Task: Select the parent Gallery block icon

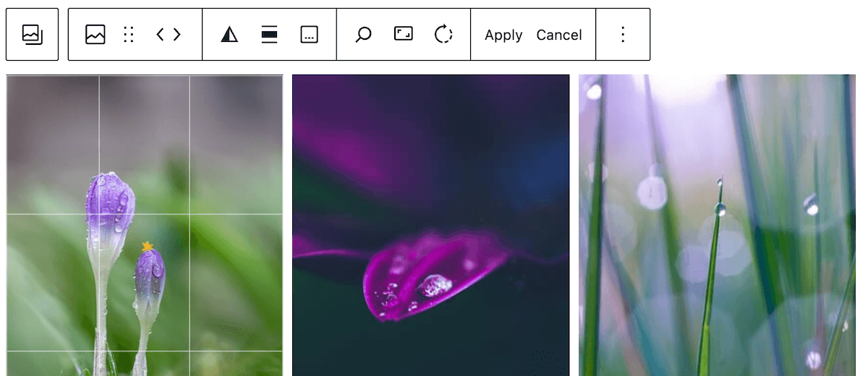Action: point(32,35)
